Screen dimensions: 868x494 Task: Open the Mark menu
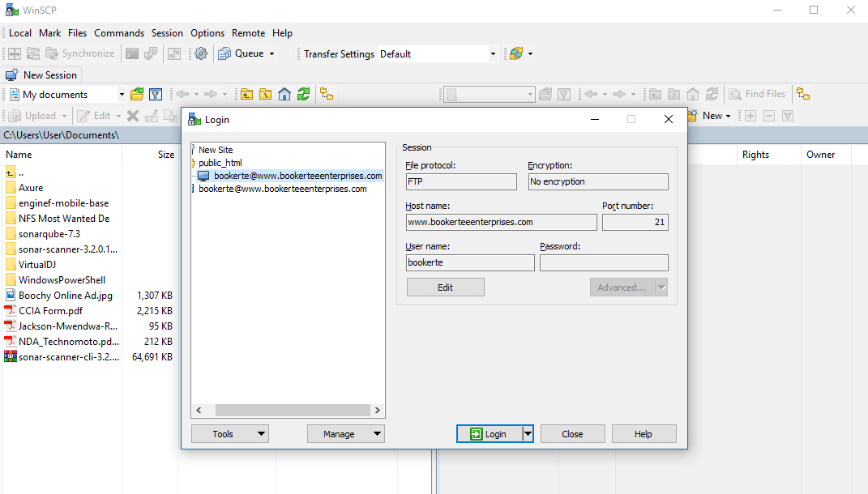click(x=49, y=33)
